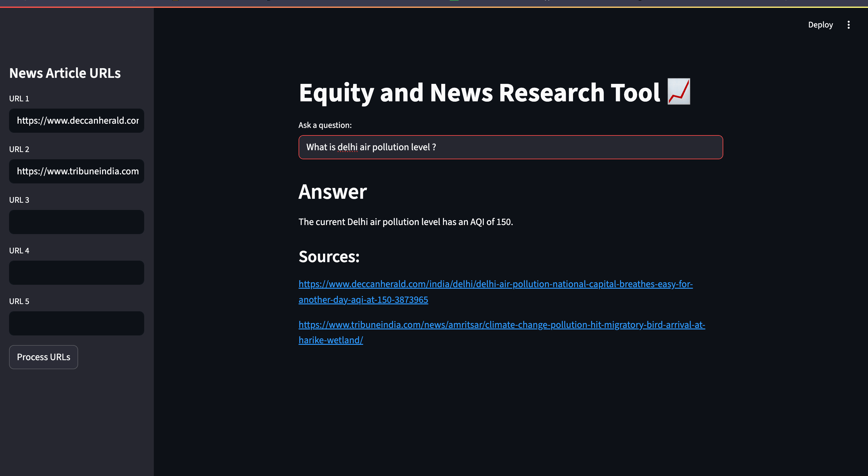Click into the empty URL 4 field

pos(77,272)
